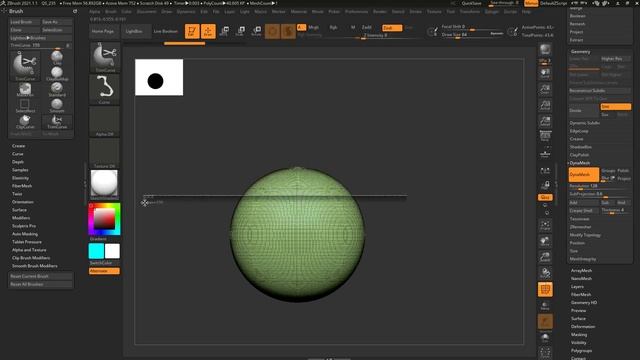Expand the Polygroups subpalette
This screenshot has width=640, height=360.
(x=581, y=351)
